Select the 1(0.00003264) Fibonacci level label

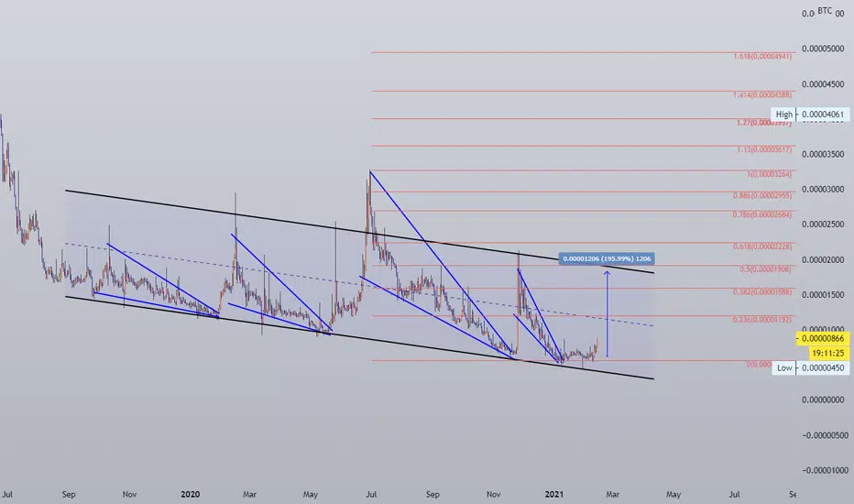pyautogui.click(x=770, y=174)
